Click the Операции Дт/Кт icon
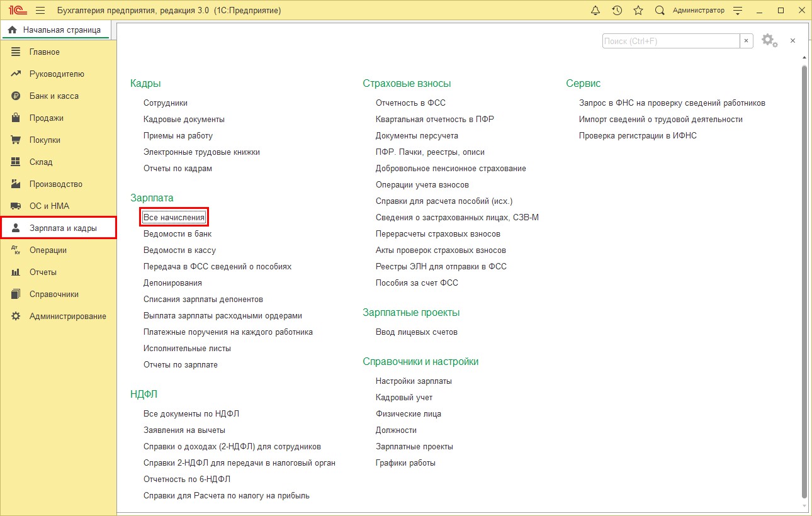Screen dimensions: 812x516 coord(16,250)
